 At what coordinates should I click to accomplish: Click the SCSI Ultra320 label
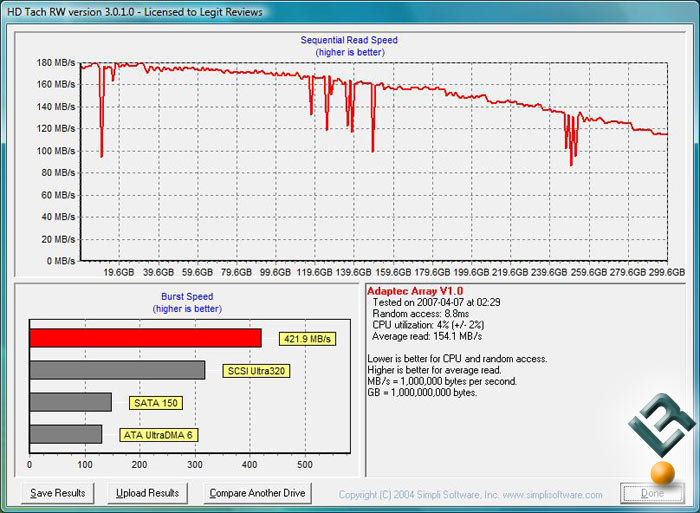(256, 371)
